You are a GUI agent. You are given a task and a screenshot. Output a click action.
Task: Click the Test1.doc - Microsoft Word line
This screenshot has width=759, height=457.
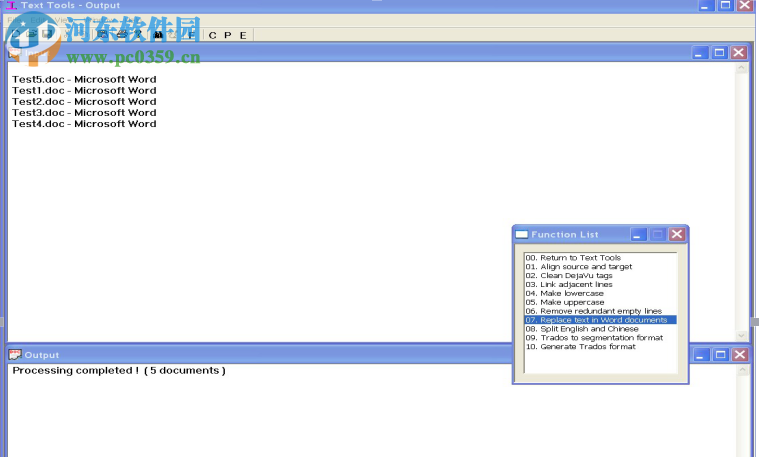pos(84,91)
